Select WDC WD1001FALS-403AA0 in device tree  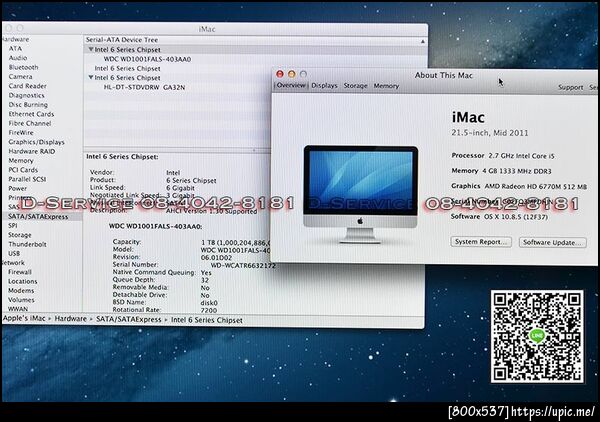[x=147, y=59]
